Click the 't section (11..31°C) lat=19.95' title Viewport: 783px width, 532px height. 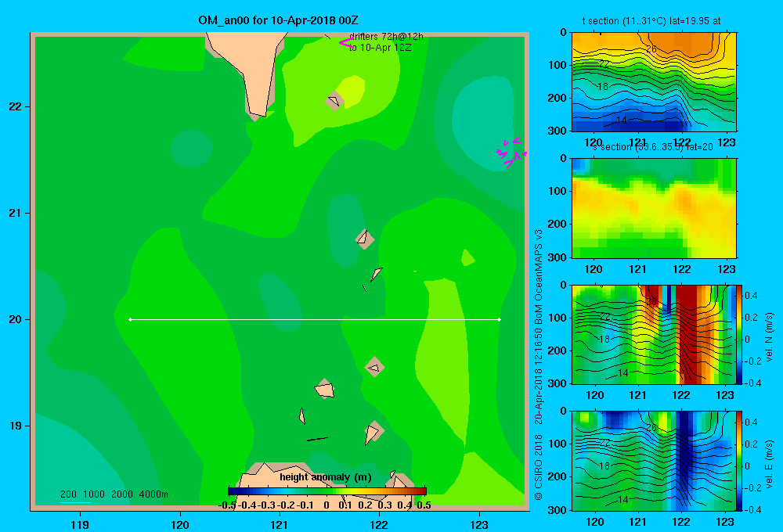651,21
